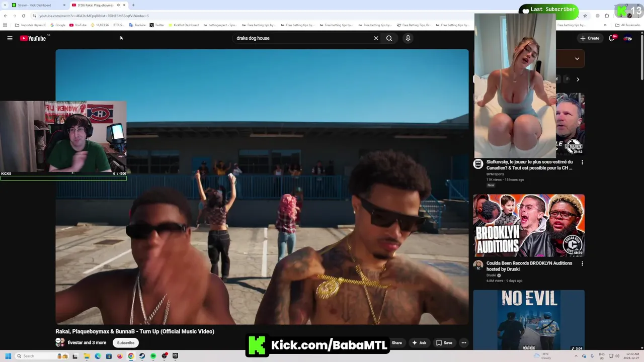Click the Ask button under the video

pos(419,343)
